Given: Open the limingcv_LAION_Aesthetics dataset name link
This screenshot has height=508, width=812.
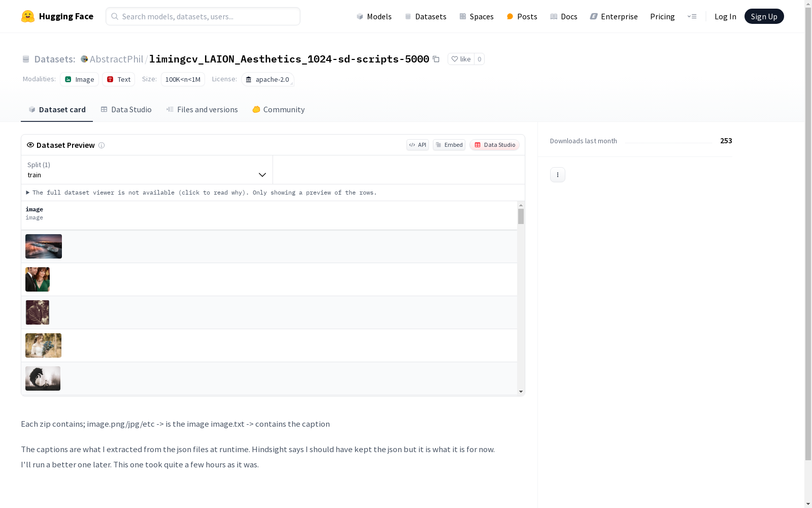Looking at the screenshot, I should (x=289, y=59).
